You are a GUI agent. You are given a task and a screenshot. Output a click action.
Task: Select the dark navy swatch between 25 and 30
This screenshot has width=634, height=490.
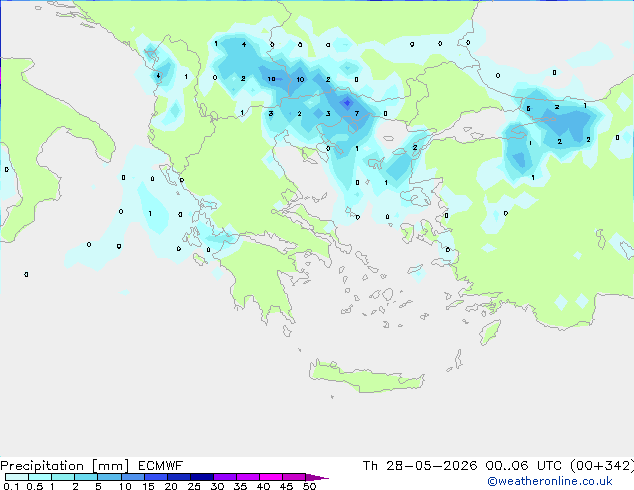(201, 477)
